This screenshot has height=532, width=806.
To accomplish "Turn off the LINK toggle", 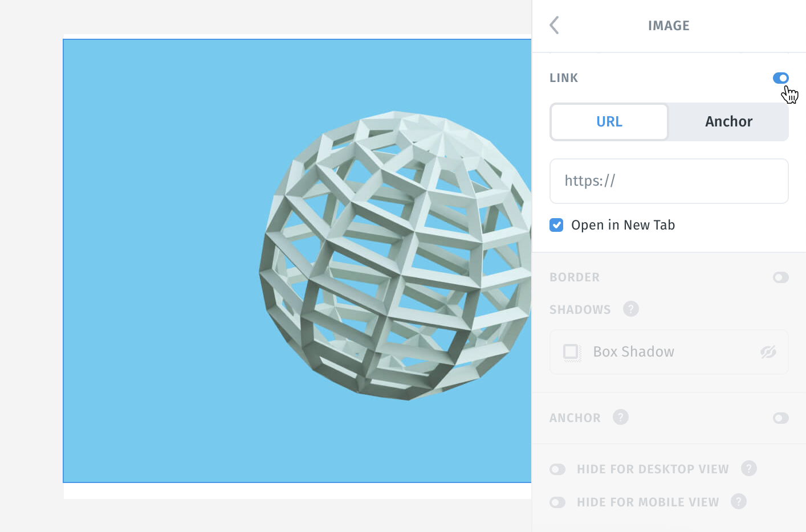I will (x=780, y=78).
